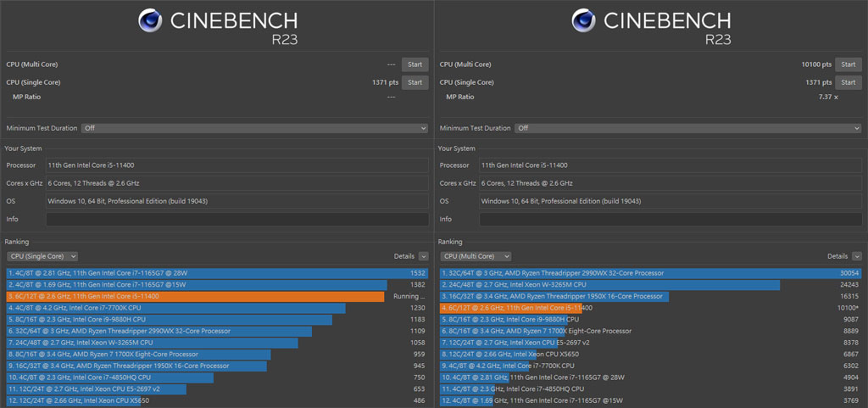Select Xeon W-3265M row scoring 24243
The width and height of the screenshot is (868, 408).
click(x=650, y=284)
